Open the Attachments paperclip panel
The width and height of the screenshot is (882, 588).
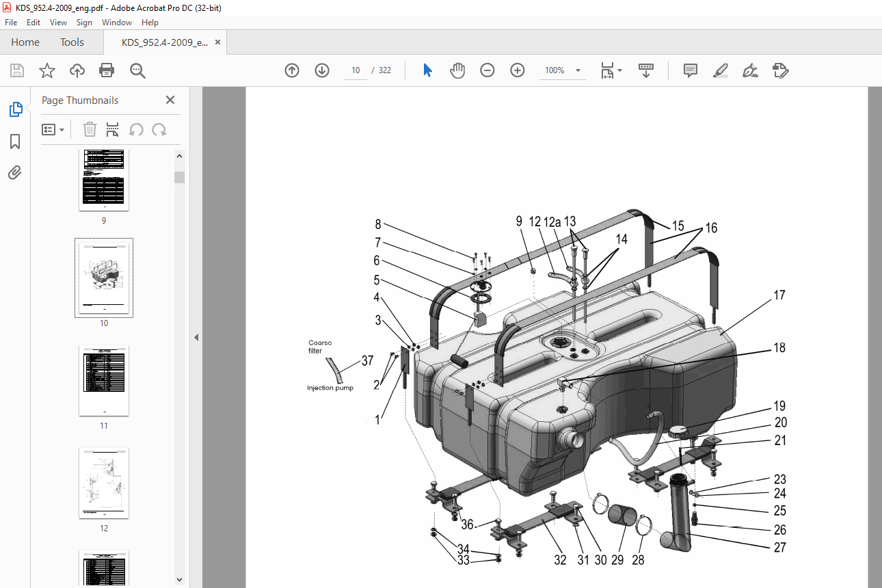click(15, 172)
